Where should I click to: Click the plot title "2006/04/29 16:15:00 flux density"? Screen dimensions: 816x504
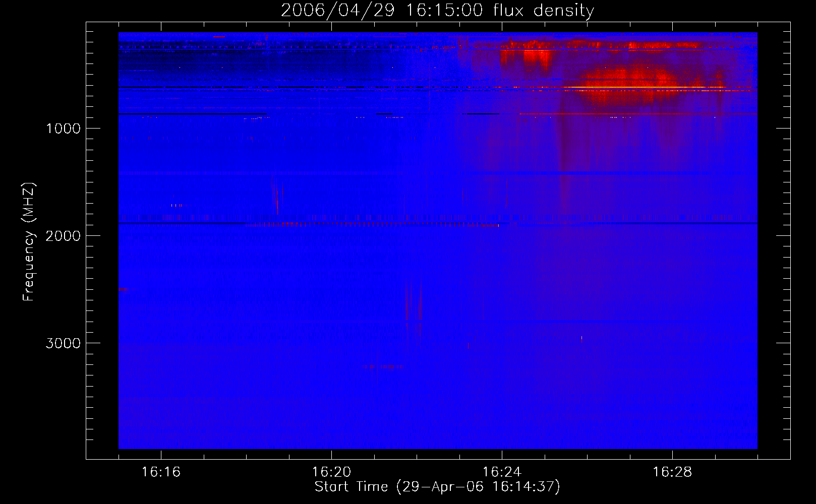[x=437, y=10]
